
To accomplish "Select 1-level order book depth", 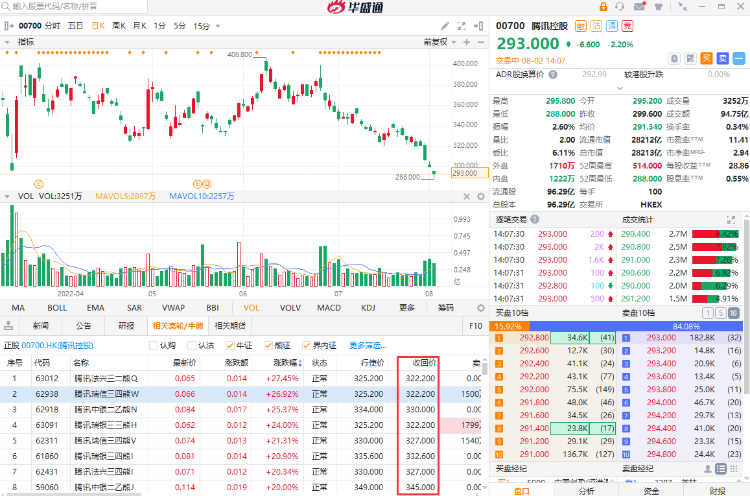I will point(707,313).
